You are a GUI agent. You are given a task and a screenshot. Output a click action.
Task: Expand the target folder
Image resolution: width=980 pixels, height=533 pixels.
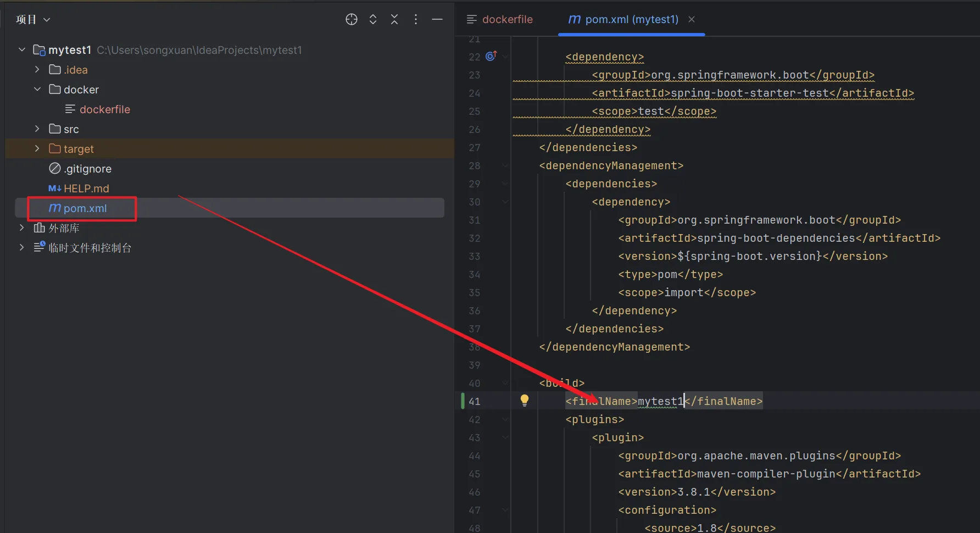[37, 149]
